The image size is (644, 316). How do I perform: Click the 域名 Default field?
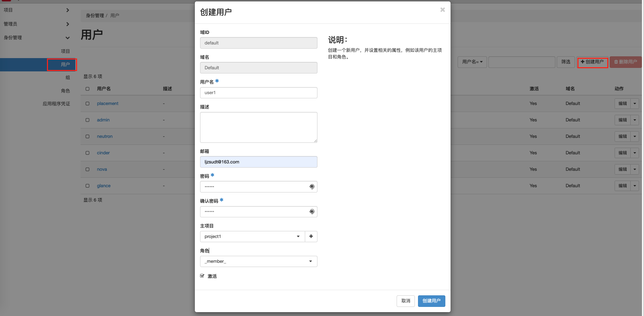[x=259, y=68]
